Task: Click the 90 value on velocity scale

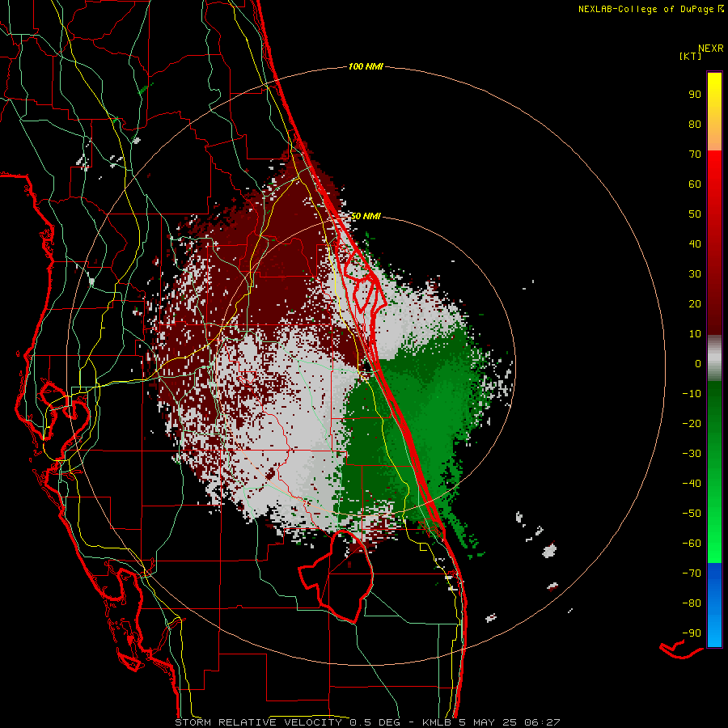Action: 695,95
